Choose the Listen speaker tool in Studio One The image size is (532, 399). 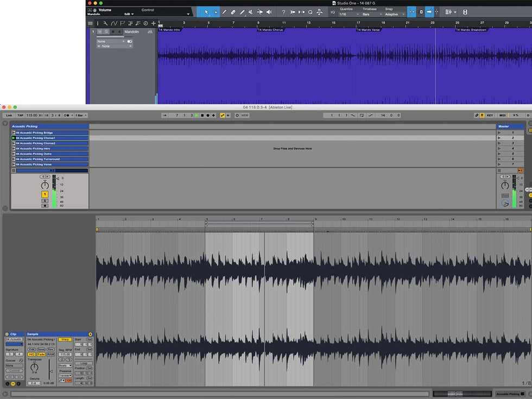[x=269, y=12]
